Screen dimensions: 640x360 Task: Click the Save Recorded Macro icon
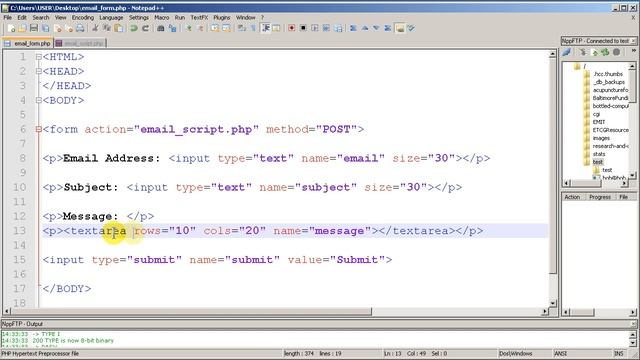coord(338,28)
